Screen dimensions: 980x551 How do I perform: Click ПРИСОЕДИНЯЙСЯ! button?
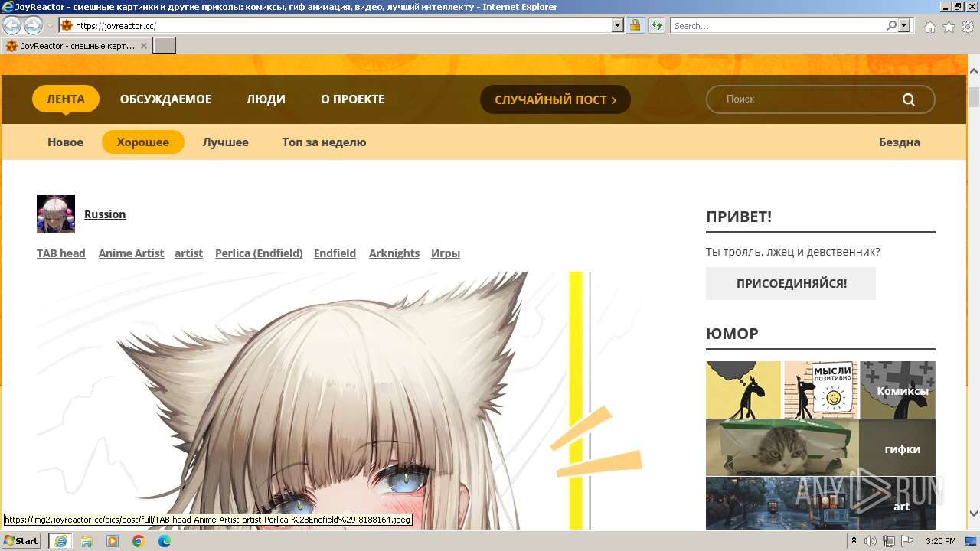pos(791,284)
